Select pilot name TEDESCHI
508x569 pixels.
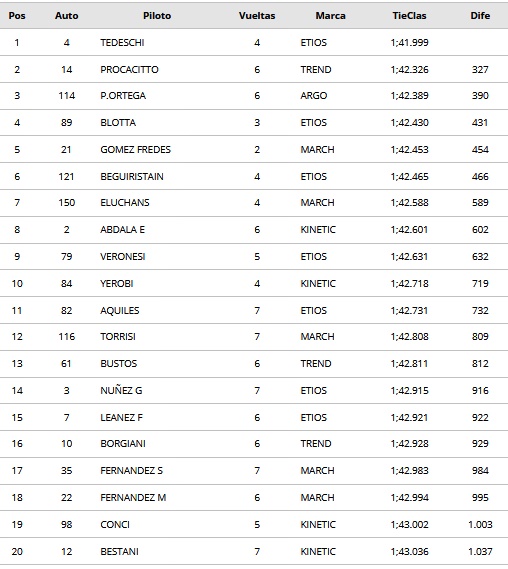point(122,43)
